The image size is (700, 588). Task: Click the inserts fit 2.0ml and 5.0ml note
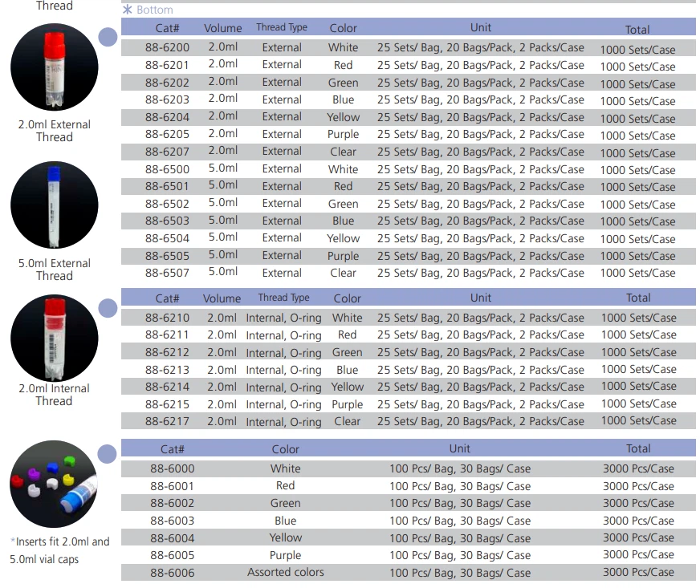point(59,550)
